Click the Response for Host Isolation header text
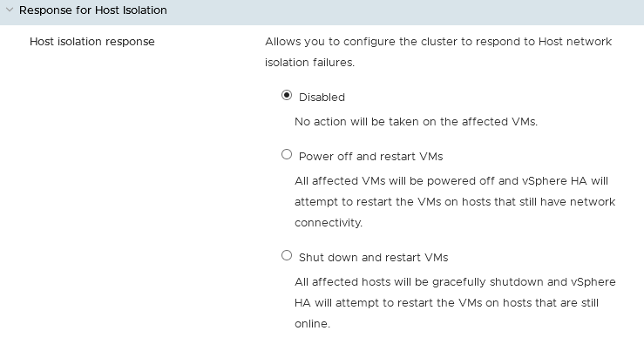This screenshot has width=644, height=351. pos(92,10)
